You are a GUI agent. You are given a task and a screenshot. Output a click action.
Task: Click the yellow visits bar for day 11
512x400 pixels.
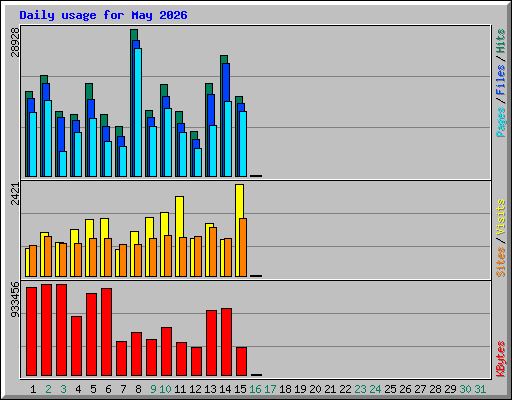(x=179, y=217)
